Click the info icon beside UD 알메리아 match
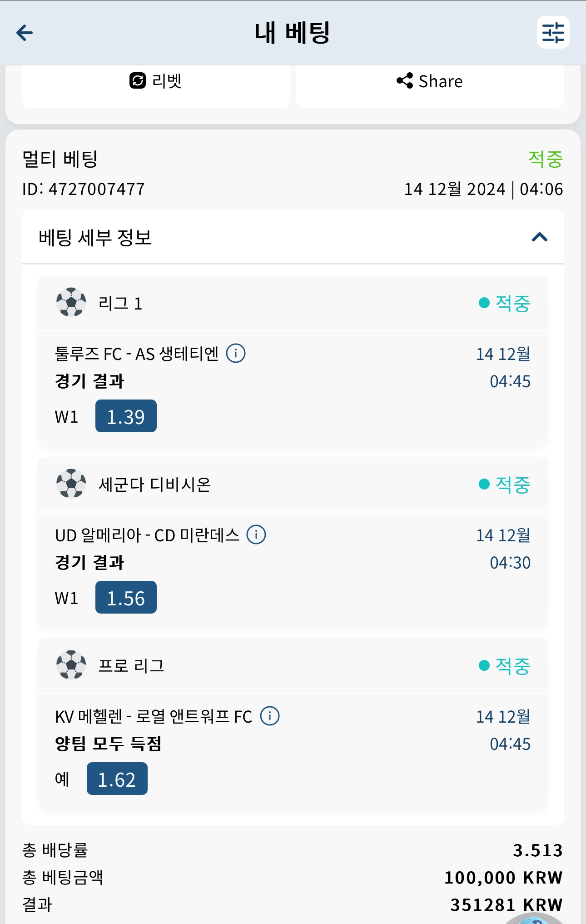This screenshot has height=924, width=586. pos(256,534)
